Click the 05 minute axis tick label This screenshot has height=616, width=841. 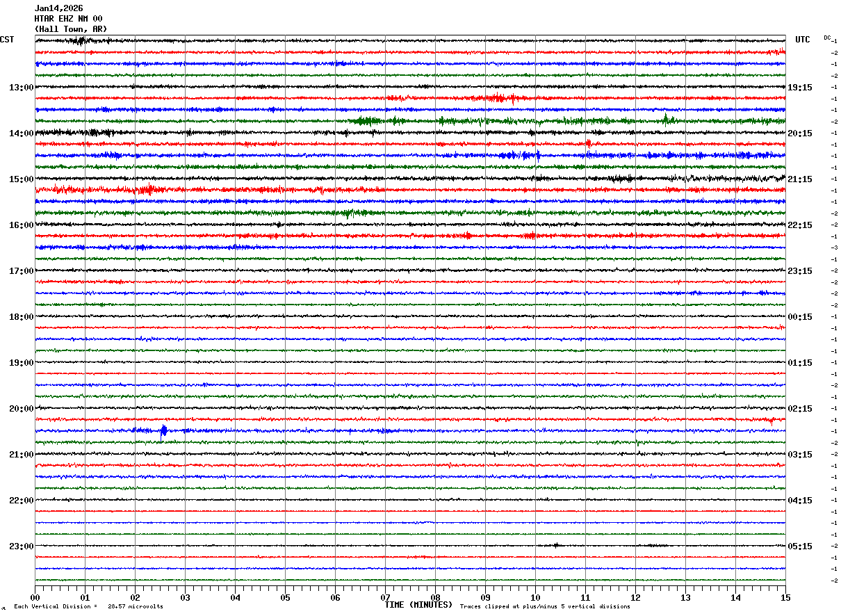point(285,597)
